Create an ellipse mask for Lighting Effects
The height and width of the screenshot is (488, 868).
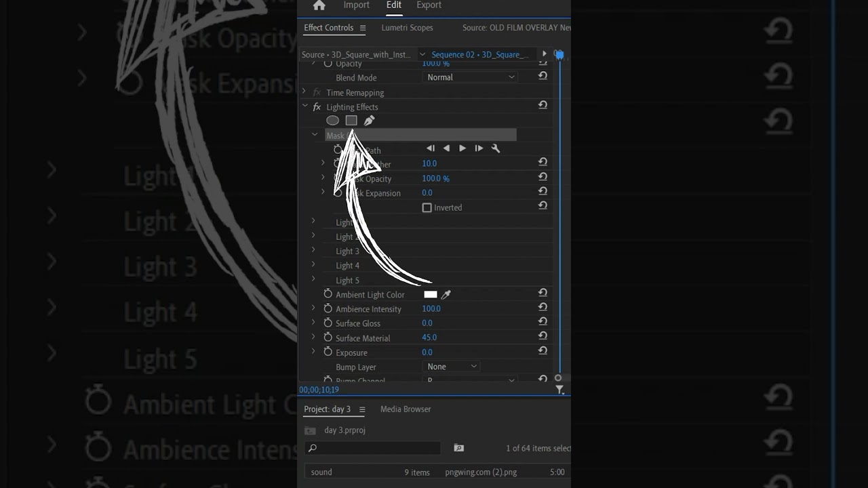coord(332,121)
